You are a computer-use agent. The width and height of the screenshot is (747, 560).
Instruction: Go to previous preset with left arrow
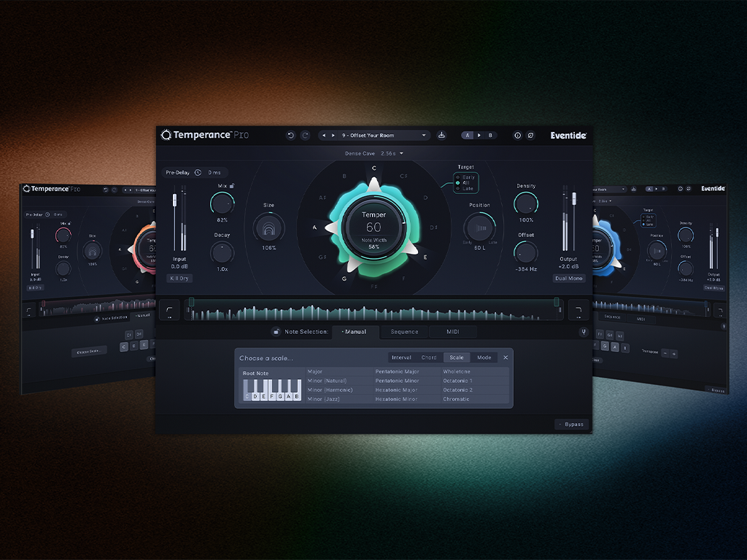tap(324, 135)
